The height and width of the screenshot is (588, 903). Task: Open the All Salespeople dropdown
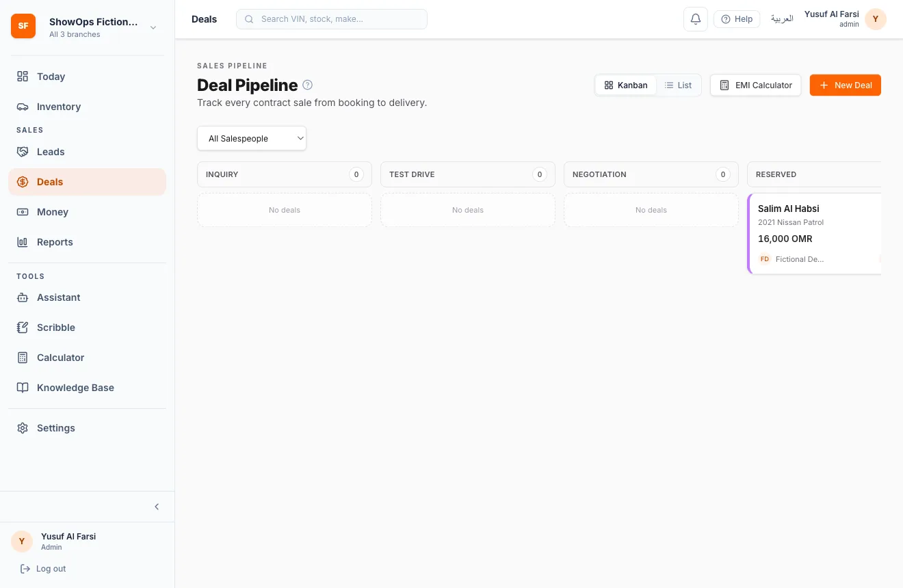point(252,138)
